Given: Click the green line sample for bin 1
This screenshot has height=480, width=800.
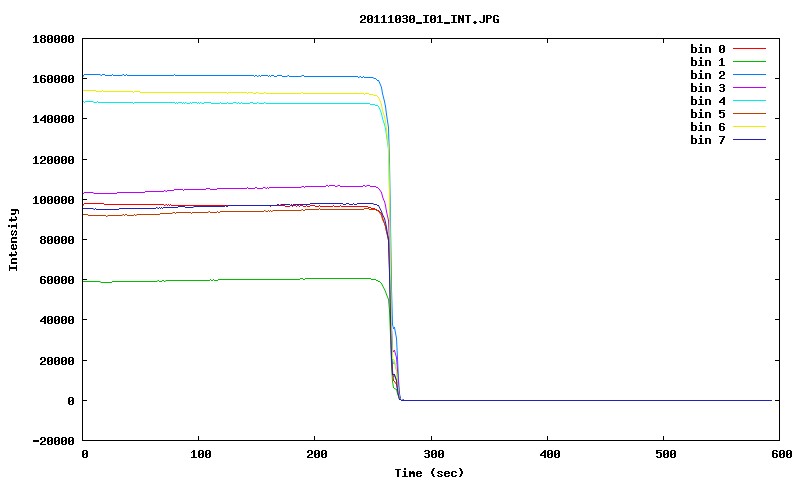Looking at the screenshot, I should coord(749,62).
